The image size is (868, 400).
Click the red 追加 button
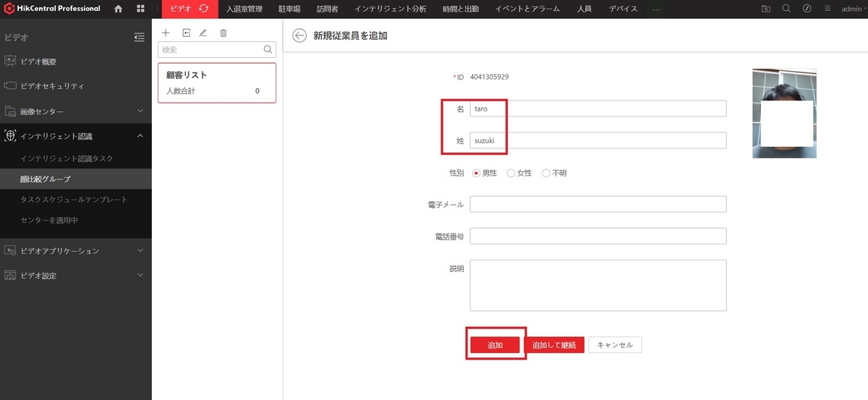[x=495, y=345]
